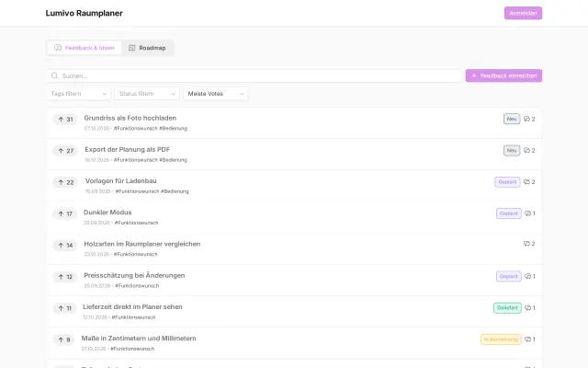Upvote 'Preisschätzung bei Änderungen'
The width and height of the screenshot is (588, 368).
[x=65, y=277]
